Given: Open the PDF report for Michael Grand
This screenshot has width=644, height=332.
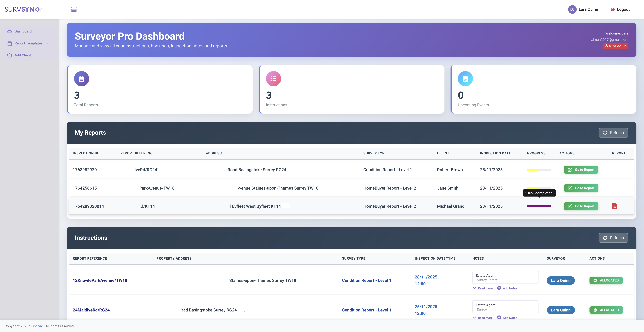Looking at the screenshot, I should point(615,206).
